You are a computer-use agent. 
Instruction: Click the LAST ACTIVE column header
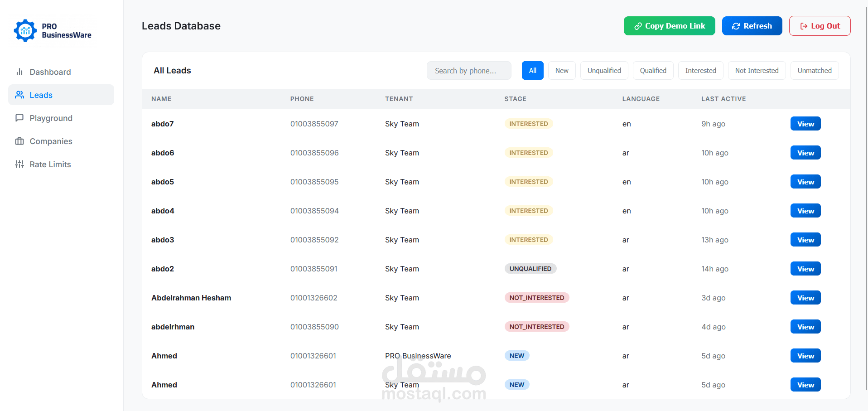[x=723, y=99]
